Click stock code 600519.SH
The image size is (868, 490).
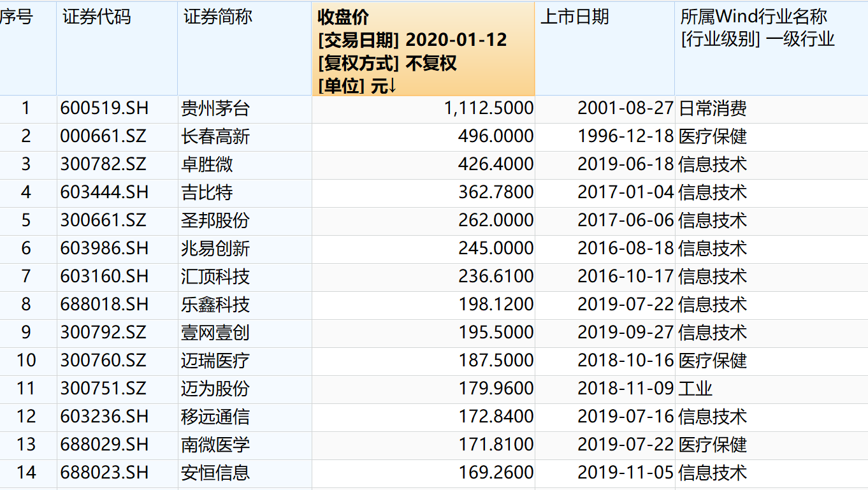coord(105,108)
